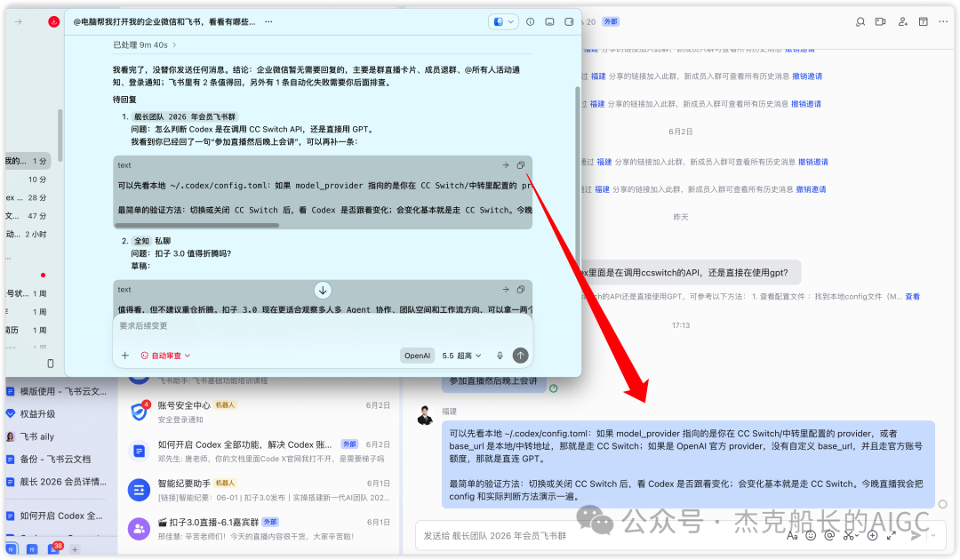Toggle word wrap on the first text block
The height and width of the screenshot is (560, 960).
point(506,165)
